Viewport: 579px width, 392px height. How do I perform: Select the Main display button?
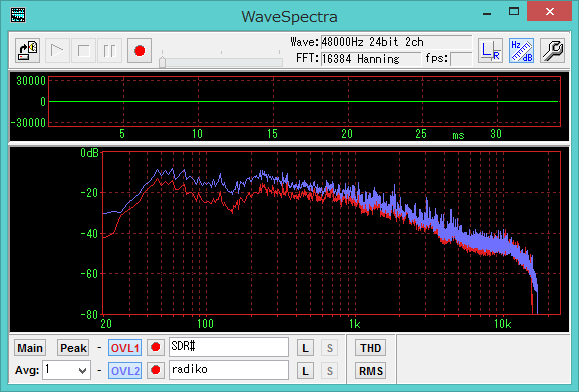coord(30,348)
